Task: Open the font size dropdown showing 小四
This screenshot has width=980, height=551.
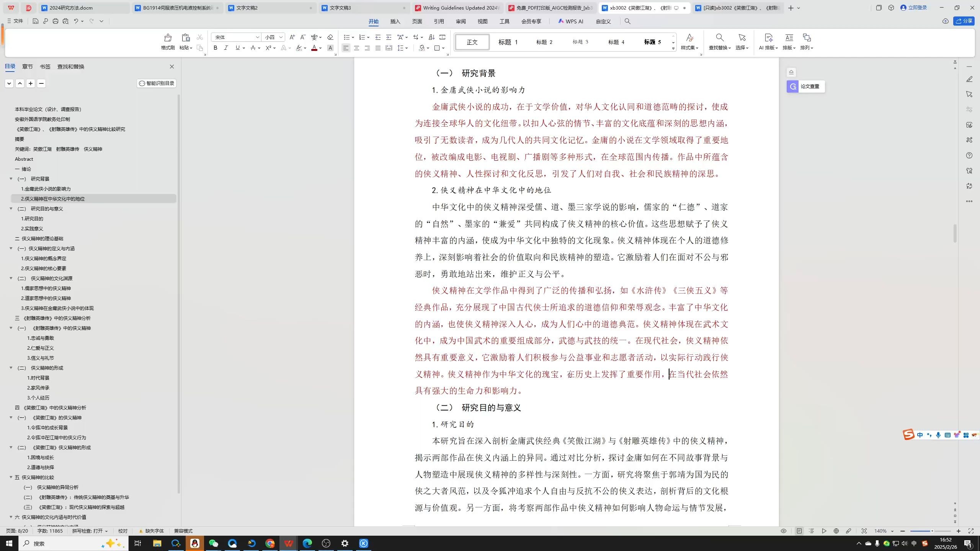Action: pos(281,37)
